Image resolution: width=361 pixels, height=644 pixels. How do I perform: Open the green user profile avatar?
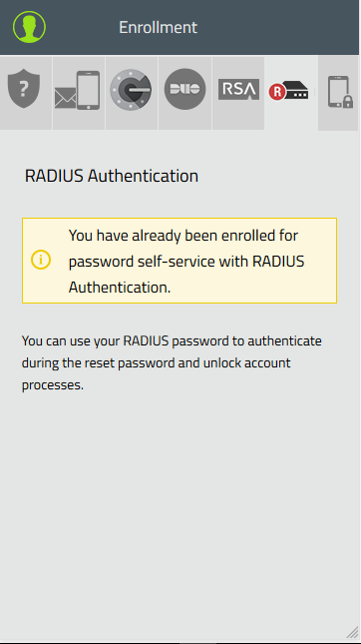pos(29,27)
